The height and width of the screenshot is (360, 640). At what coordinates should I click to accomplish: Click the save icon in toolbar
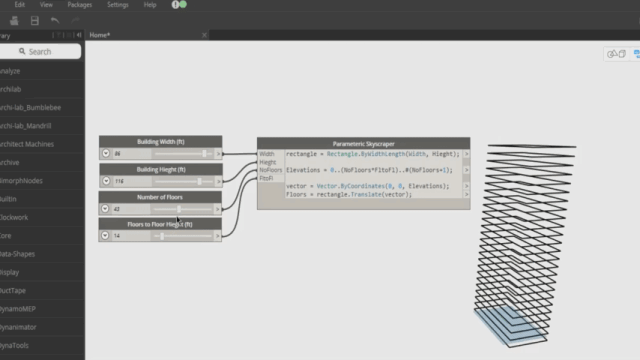point(35,20)
